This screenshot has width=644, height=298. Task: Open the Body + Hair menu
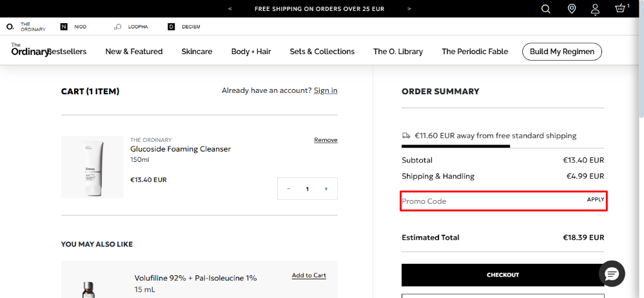tap(251, 52)
